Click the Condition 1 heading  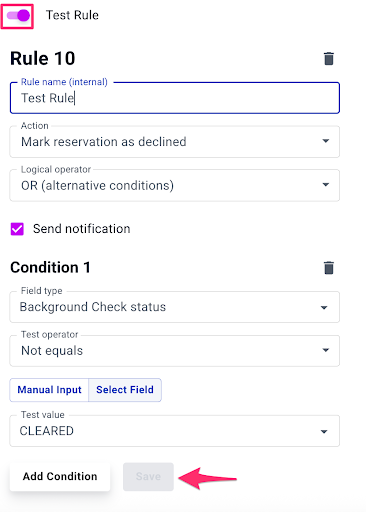pos(50,267)
